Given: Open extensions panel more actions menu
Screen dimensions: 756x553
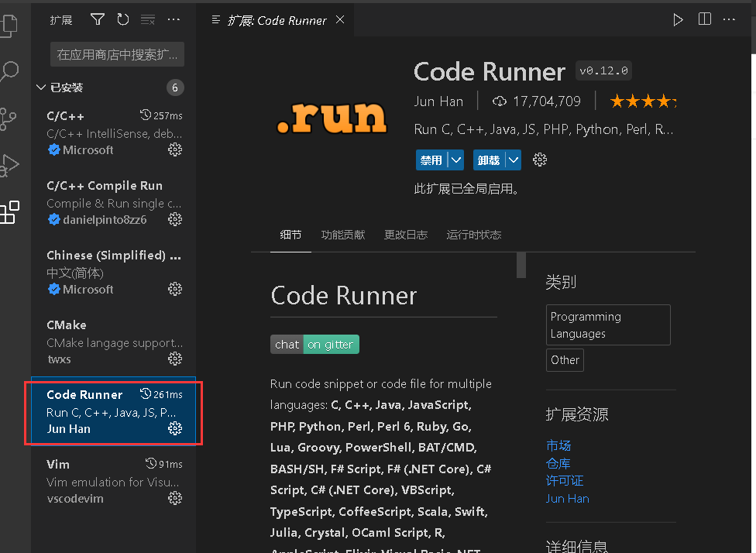Looking at the screenshot, I should click(174, 19).
